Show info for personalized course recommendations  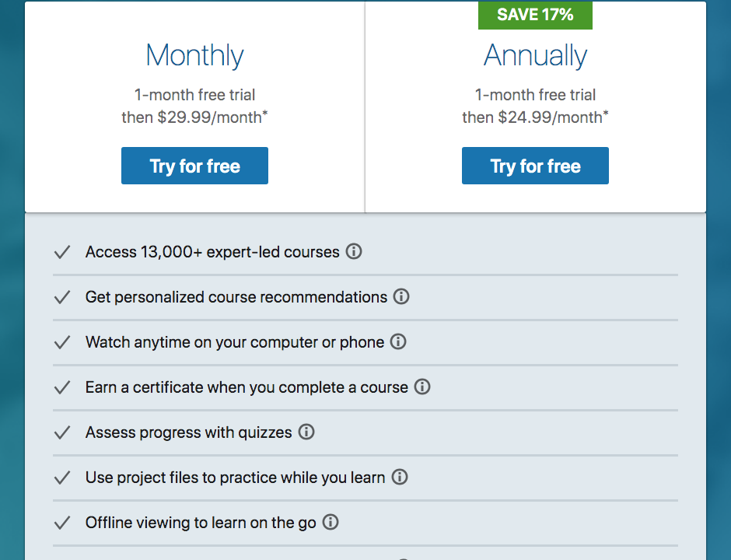[401, 297]
